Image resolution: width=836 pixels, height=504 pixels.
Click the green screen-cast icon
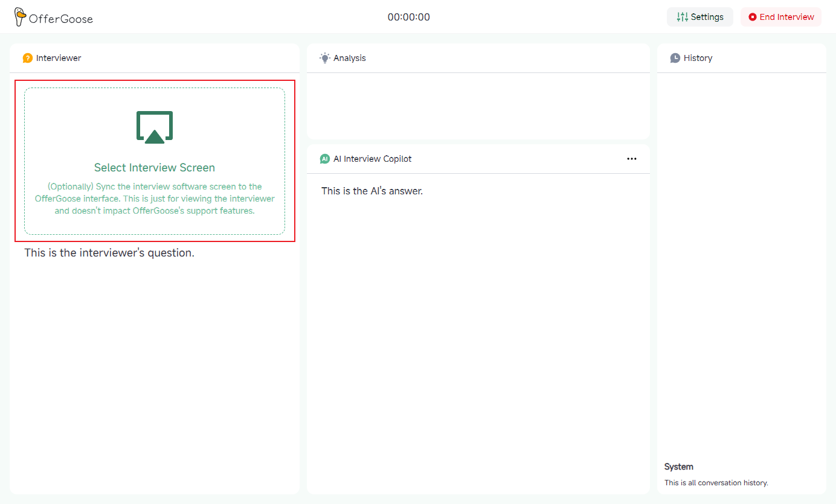pyautogui.click(x=155, y=127)
